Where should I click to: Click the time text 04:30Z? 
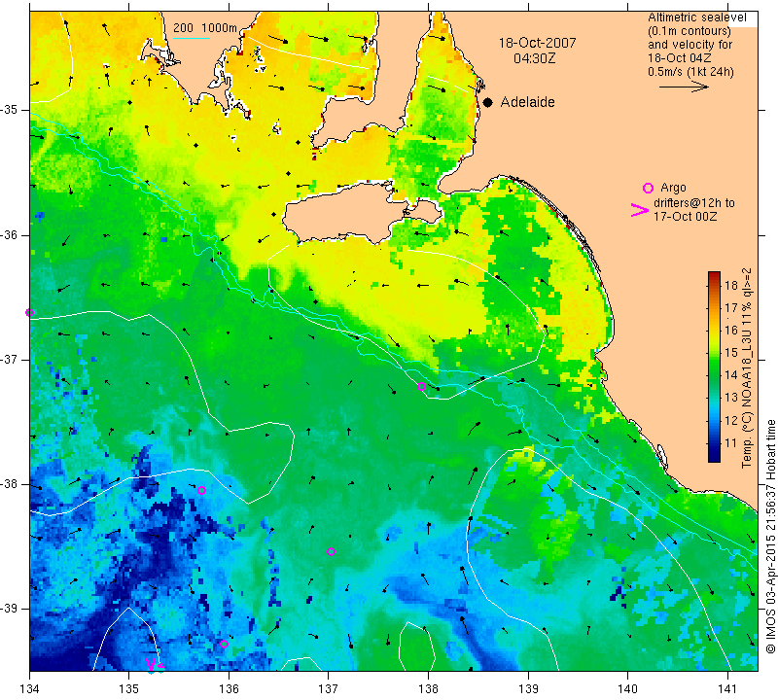tap(534, 58)
